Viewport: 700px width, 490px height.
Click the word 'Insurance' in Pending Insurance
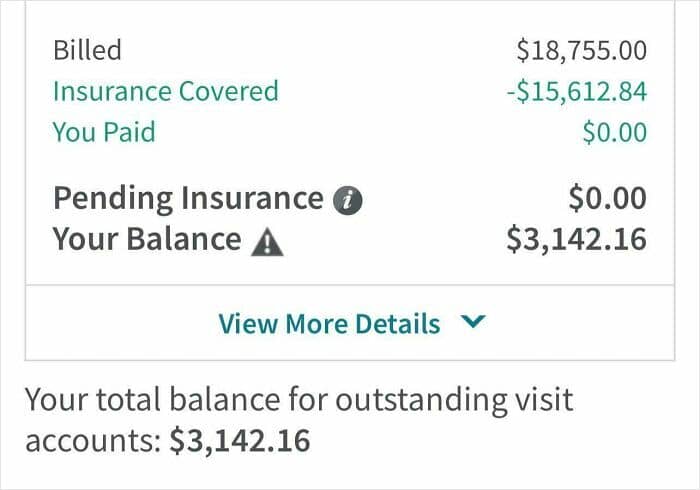[251, 198]
